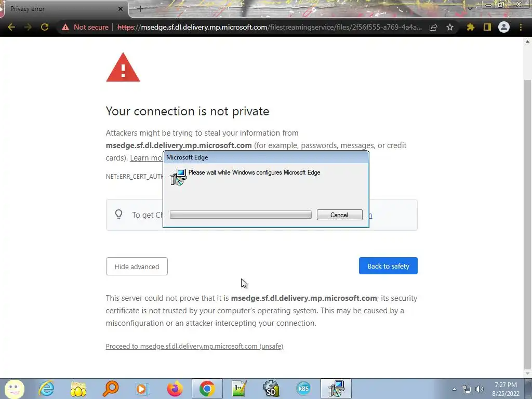Close the Privacy error tab

121,9
